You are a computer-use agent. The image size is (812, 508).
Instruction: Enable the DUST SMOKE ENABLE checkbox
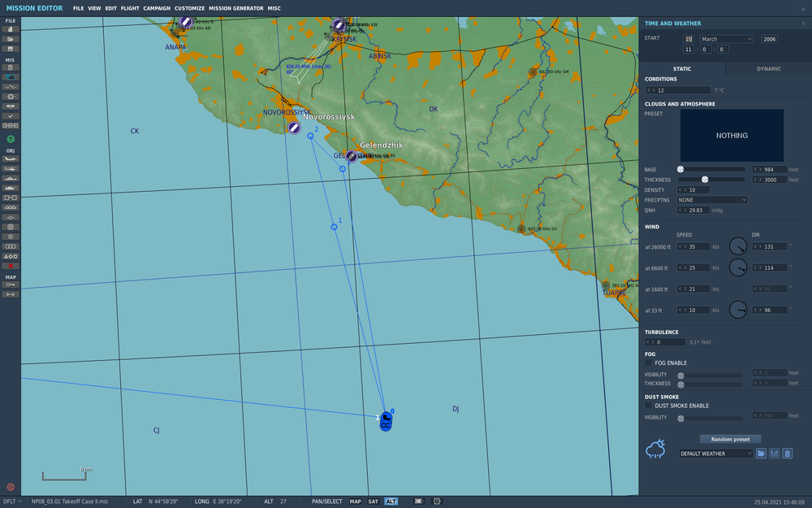tap(648, 406)
